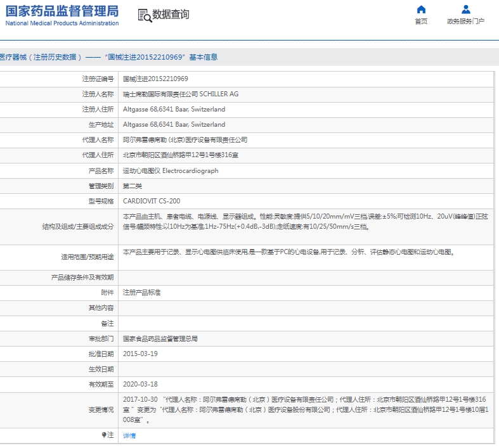The image size is (499, 448).
Task: Click the 变更情况 row label
Action: click(x=101, y=410)
